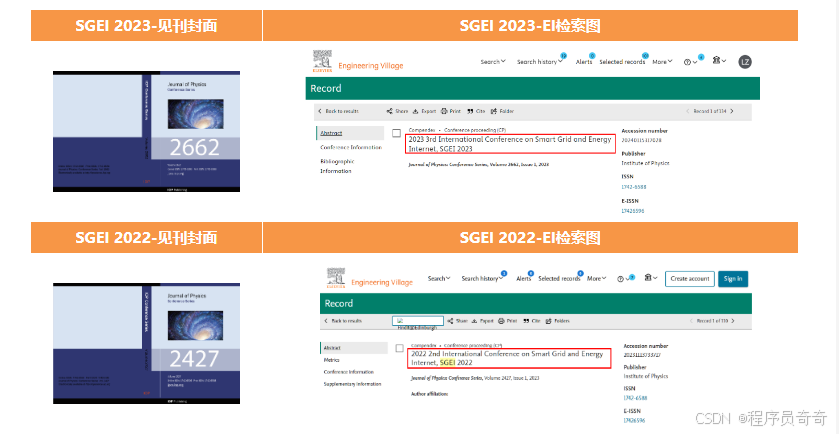This screenshot has height=434, width=839.
Task: Go to next record arrow in SGEI 2023
Action: pyautogui.click(x=732, y=111)
